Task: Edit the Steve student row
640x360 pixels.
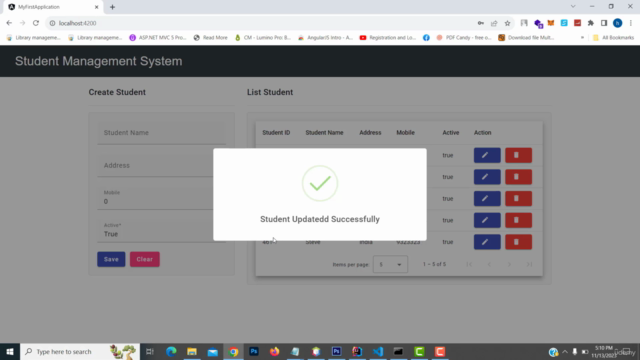Action: click(x=487, y=242)
